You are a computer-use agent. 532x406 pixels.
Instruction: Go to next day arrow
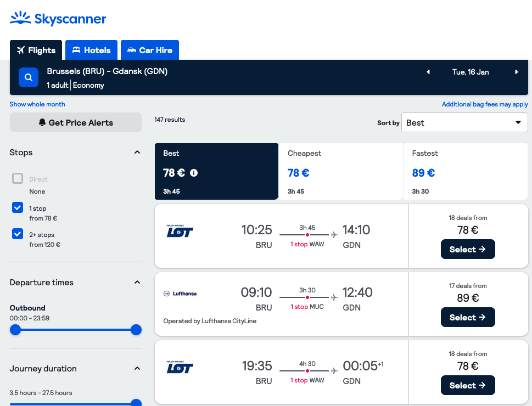coord(517,72)
